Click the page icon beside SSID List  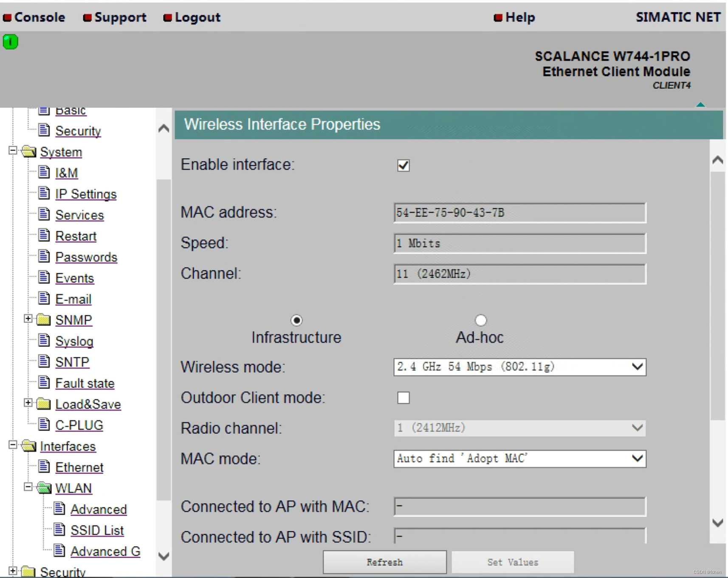(59, 529)
